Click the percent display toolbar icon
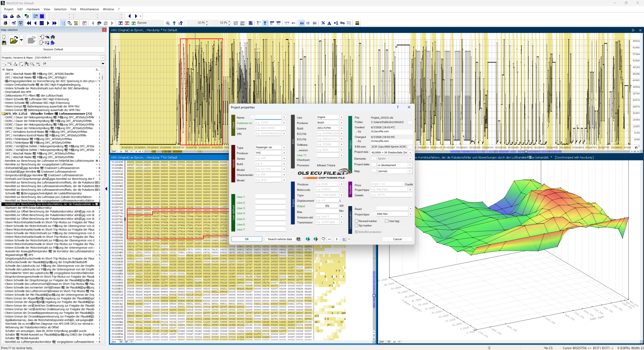The width and height of the screenshot is (644, 350). pyautogui.click(x=323, y=23)
